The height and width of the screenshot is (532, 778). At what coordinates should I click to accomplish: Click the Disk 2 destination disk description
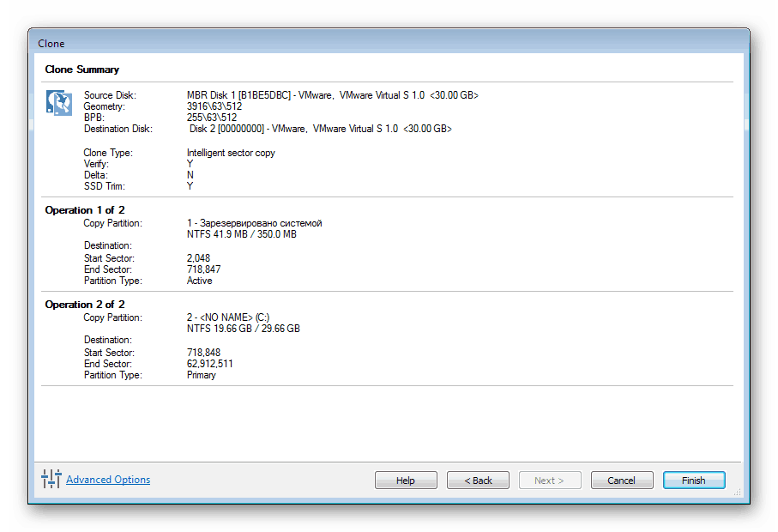click(x=320, y=129)
